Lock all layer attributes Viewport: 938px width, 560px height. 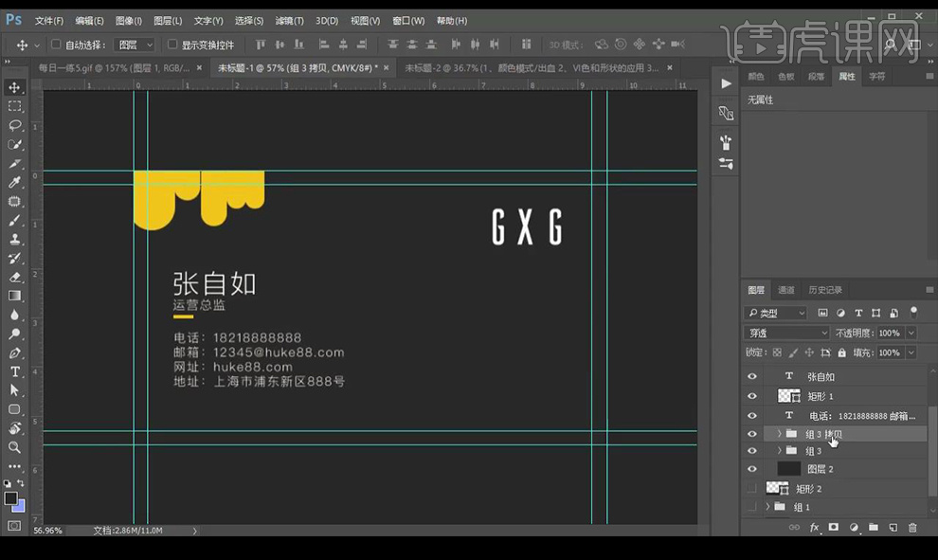[841, 352]
